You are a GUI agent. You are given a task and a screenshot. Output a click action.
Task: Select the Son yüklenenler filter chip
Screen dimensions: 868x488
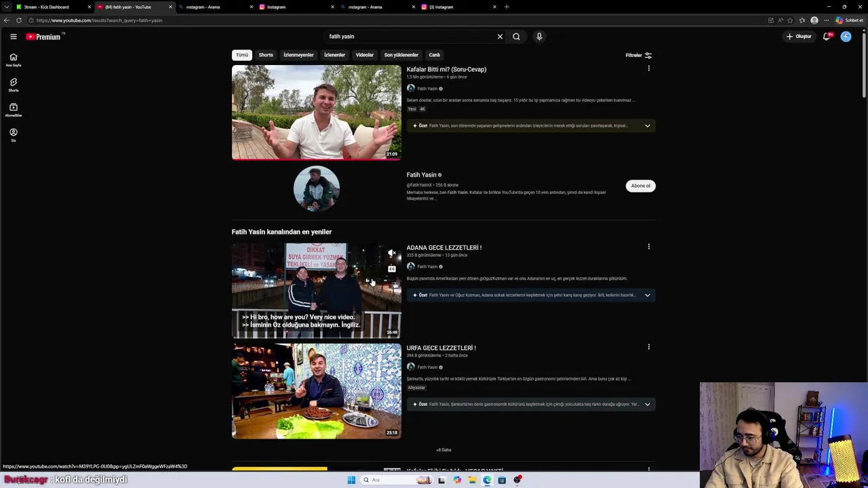click(401, 55)
